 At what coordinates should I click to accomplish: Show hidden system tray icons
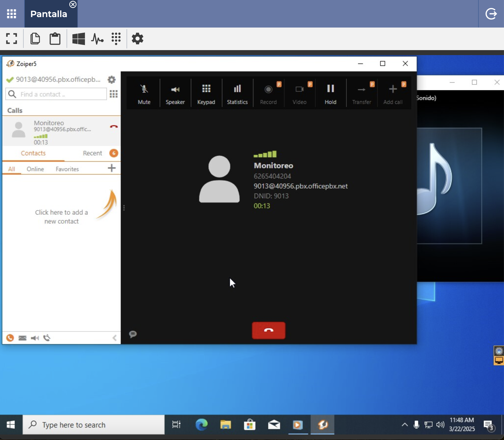[405, 425]
